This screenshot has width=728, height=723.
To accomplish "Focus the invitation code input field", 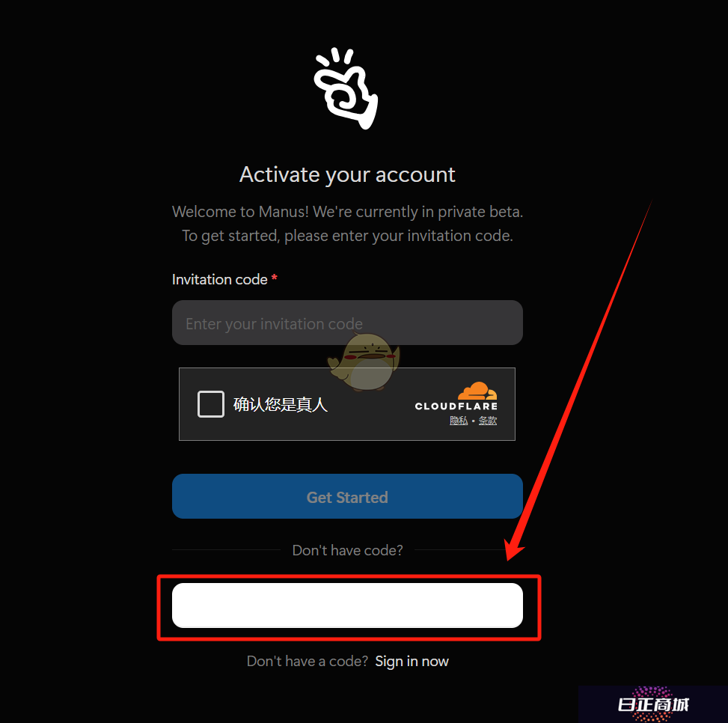I will click(x=347, y=323).
